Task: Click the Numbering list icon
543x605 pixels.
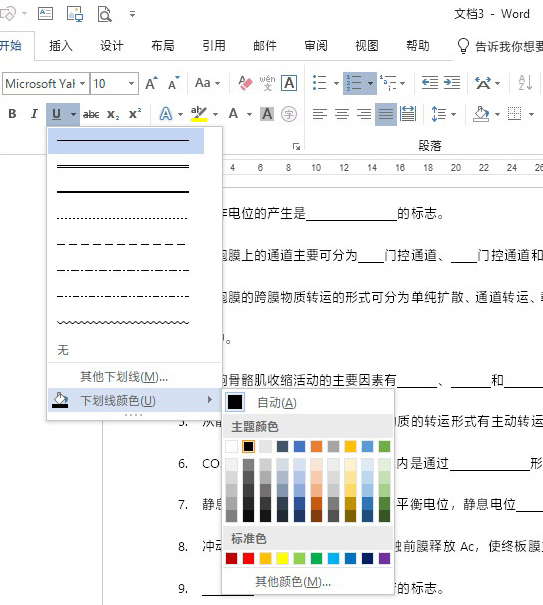Action: (354, 83)
